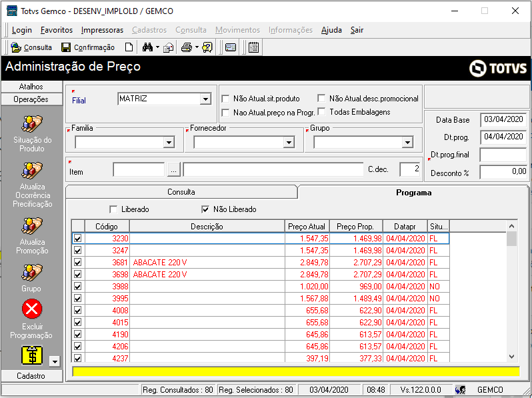Check the Liberado checkbox
Screen dimensions: 532x398
coord(113,209)
